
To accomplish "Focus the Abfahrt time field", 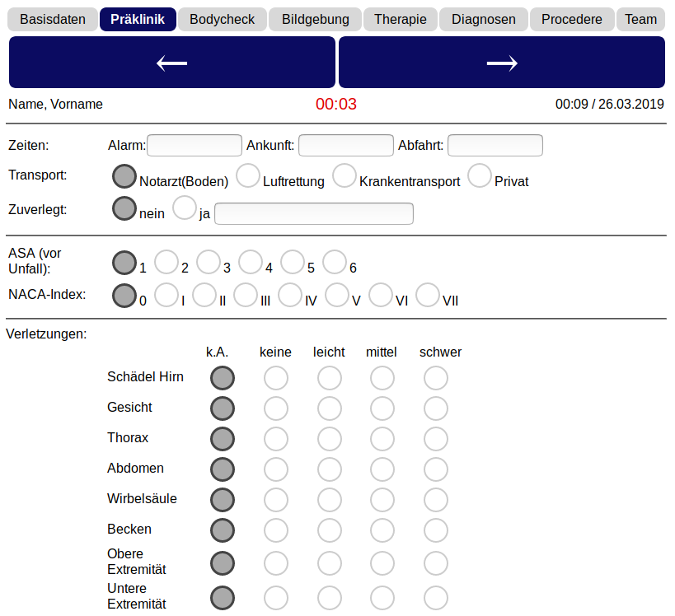I will [495, 146].
